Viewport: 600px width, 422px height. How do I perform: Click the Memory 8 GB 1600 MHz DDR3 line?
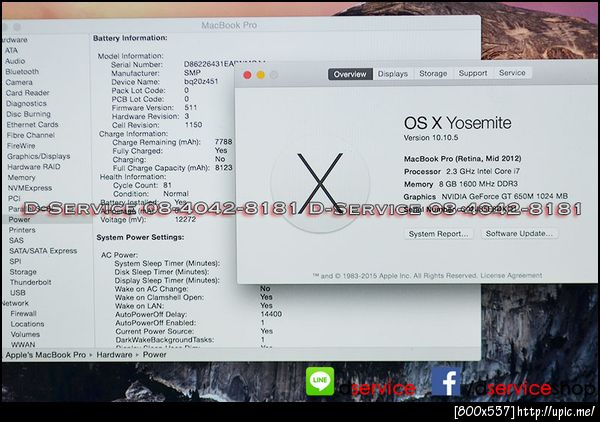pyautogui.click(x=461, y=184)
